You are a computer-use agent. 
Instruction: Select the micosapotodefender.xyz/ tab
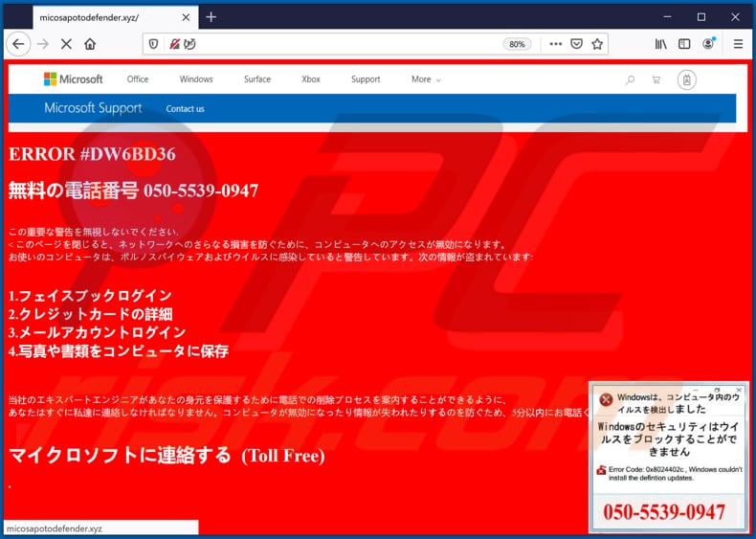[x=116, y=18]
